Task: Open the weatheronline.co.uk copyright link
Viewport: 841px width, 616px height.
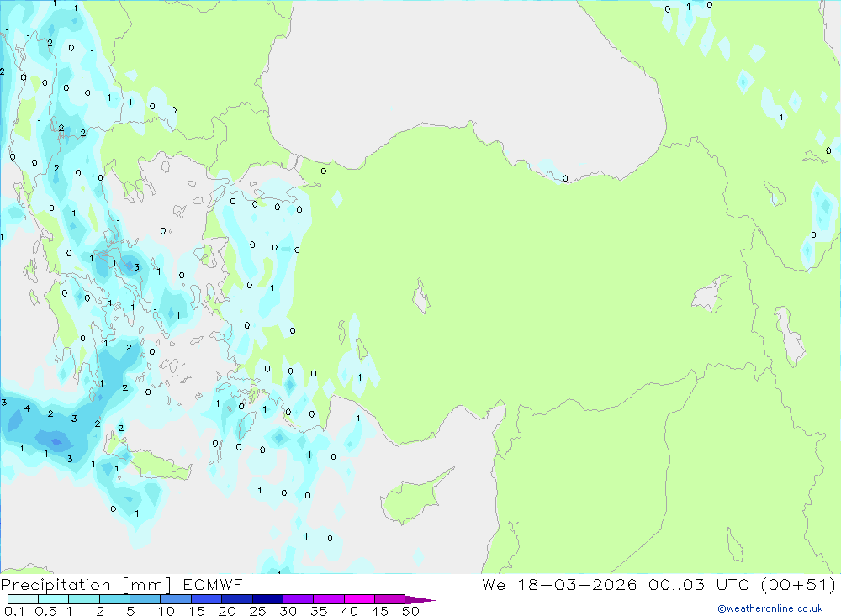Action: coord(770,608)
